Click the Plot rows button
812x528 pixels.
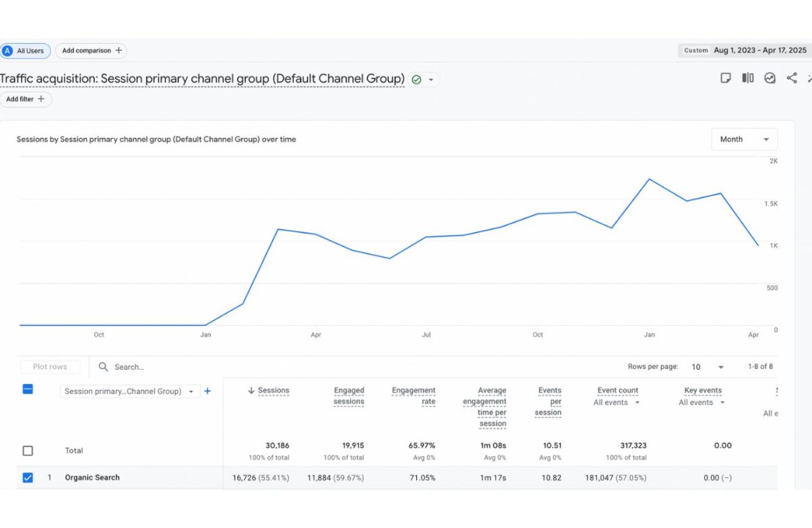[x=49, y=366]
